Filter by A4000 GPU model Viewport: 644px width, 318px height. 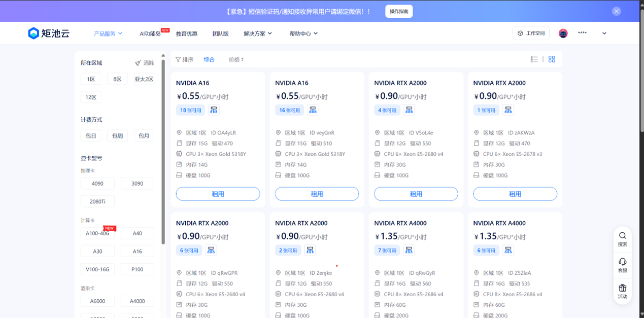coord(138,301)
